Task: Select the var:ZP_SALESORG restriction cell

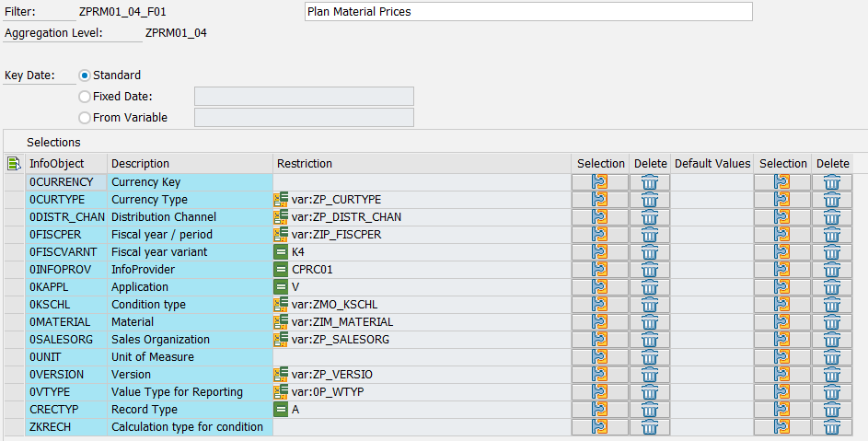Action: pos(422,339)
